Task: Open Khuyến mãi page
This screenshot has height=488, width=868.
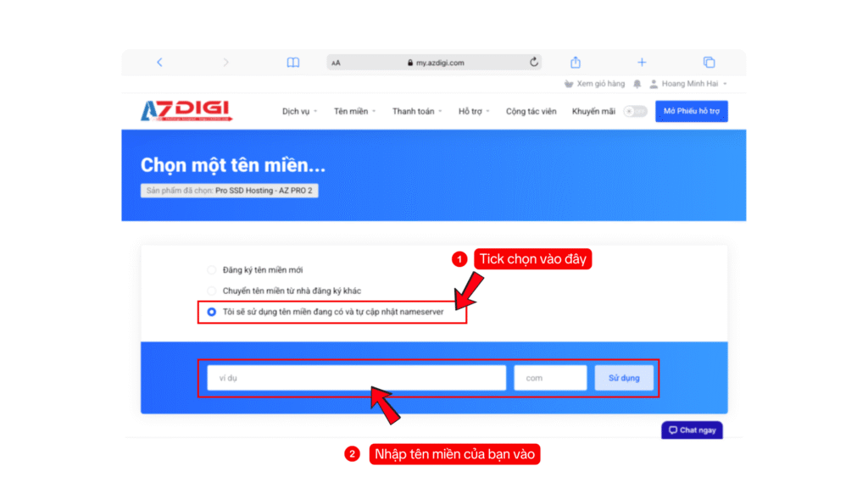Action: pyautogui.click(x=593, y=111)
